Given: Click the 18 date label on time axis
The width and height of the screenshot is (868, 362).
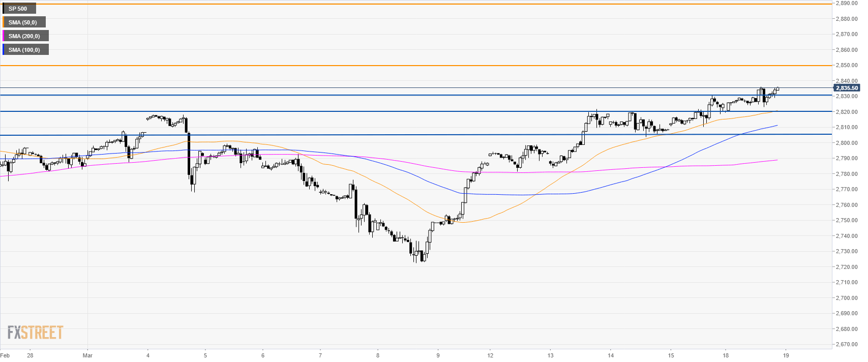Looking at the screenshot, I should [x=726, y=355].
